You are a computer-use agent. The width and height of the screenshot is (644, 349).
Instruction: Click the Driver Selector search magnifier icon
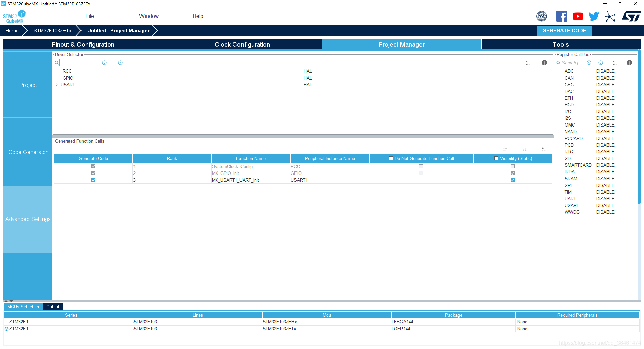(x=57, y=63)
